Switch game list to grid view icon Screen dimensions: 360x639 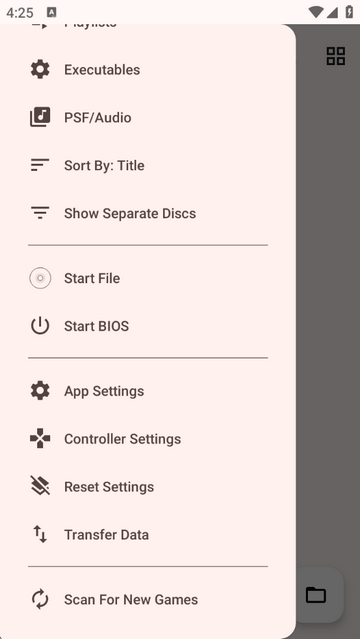click(x=336, y=56)
